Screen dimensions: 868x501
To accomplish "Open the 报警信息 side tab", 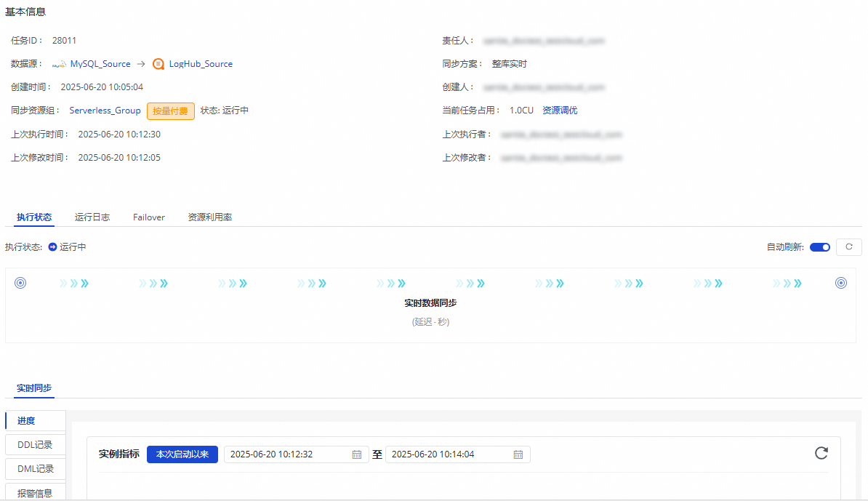I will coord(36,493).
